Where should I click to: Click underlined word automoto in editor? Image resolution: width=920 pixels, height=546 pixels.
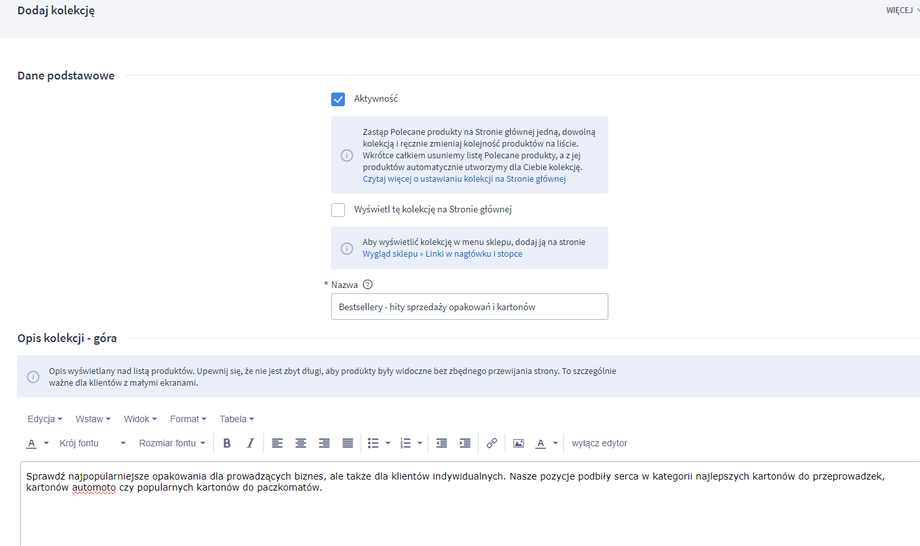pos(94,487)
